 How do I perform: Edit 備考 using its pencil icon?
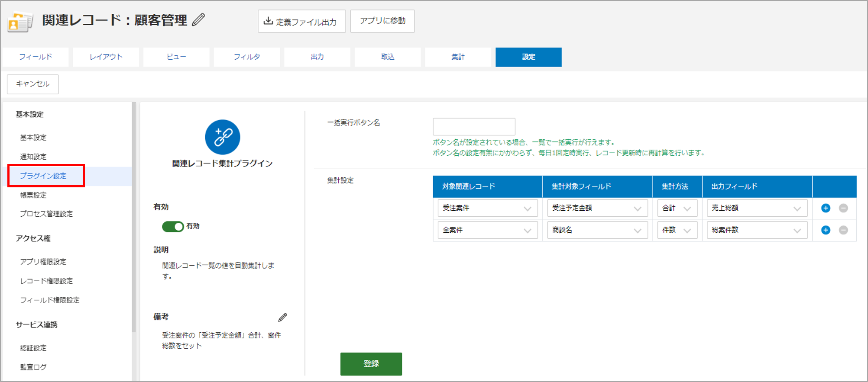[x=282, y=318]
